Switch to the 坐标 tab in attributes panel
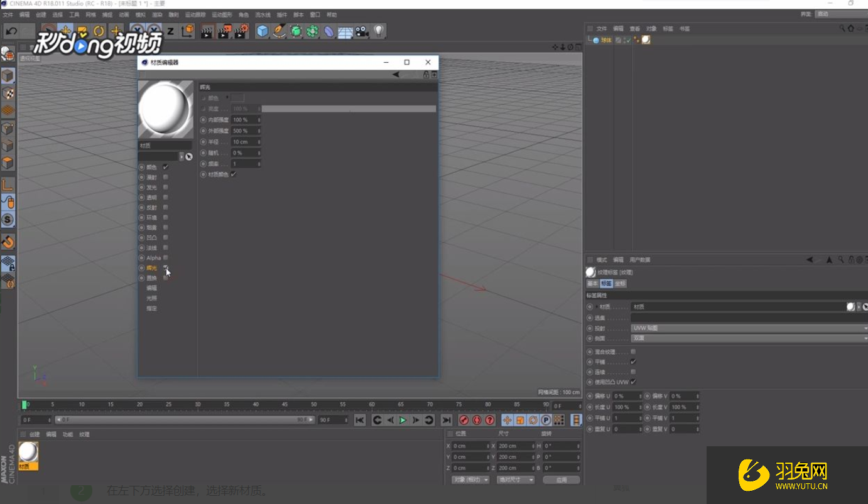Screen dimensions: 868x504 620,284
